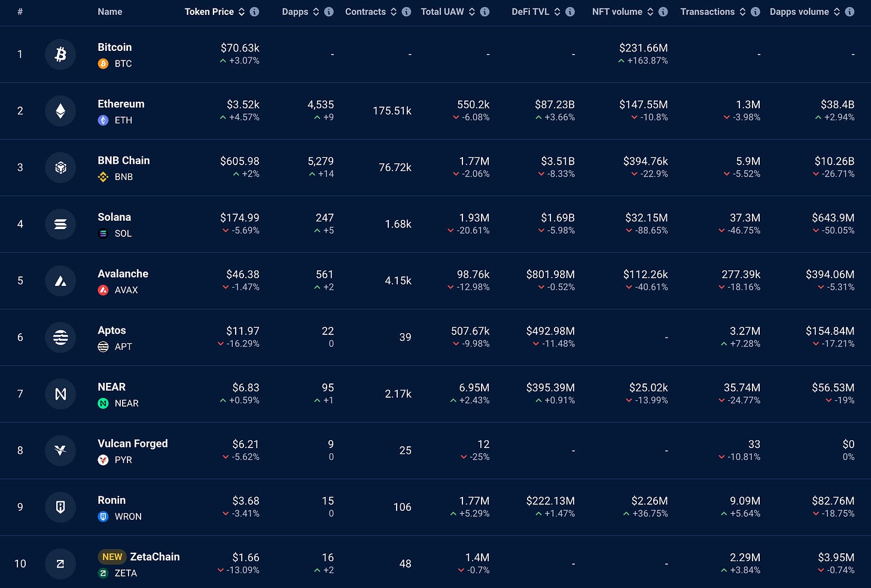
Task: Click ZetaChain's $1.66 token price
Action: point(246,557)
